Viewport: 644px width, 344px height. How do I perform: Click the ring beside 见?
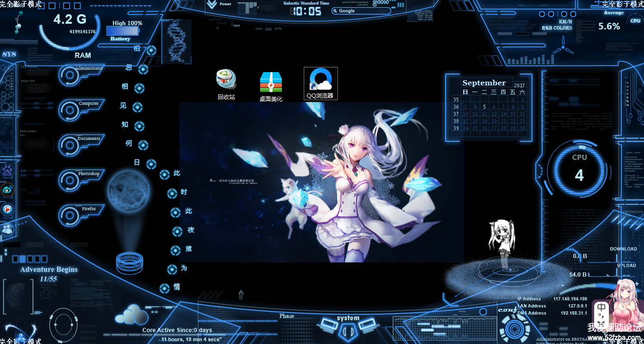point(137,107)
